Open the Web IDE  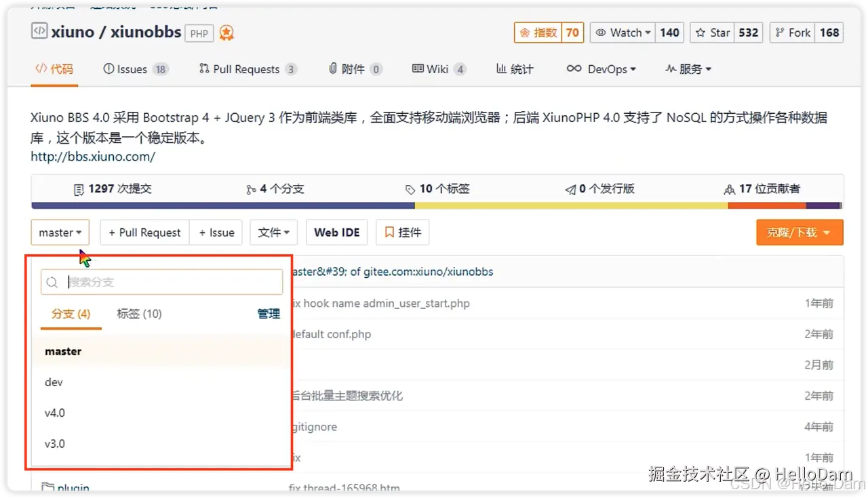[337, 232]
